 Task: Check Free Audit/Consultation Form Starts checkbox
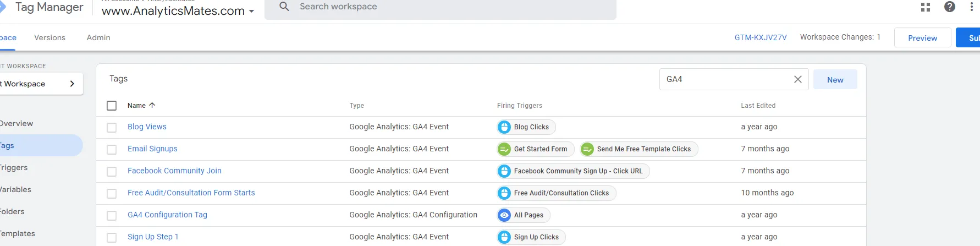pos(112,194)
